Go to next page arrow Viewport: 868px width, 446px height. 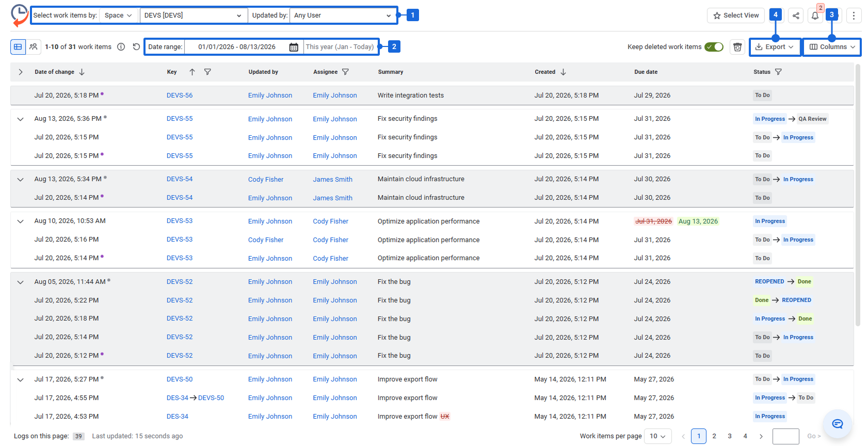point(761,436)
